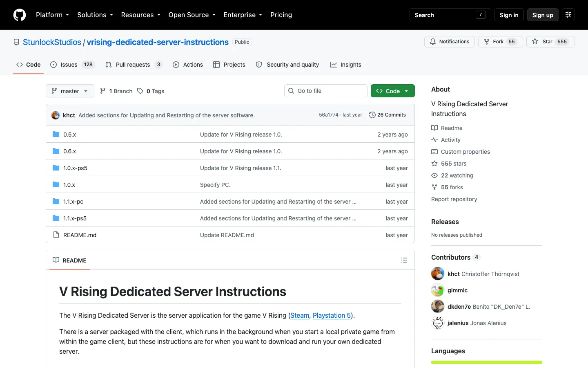The height and width of the screenshot is (368, 588).
Task: Open the StunlockStudios owner link
Action: click(52, 42)
